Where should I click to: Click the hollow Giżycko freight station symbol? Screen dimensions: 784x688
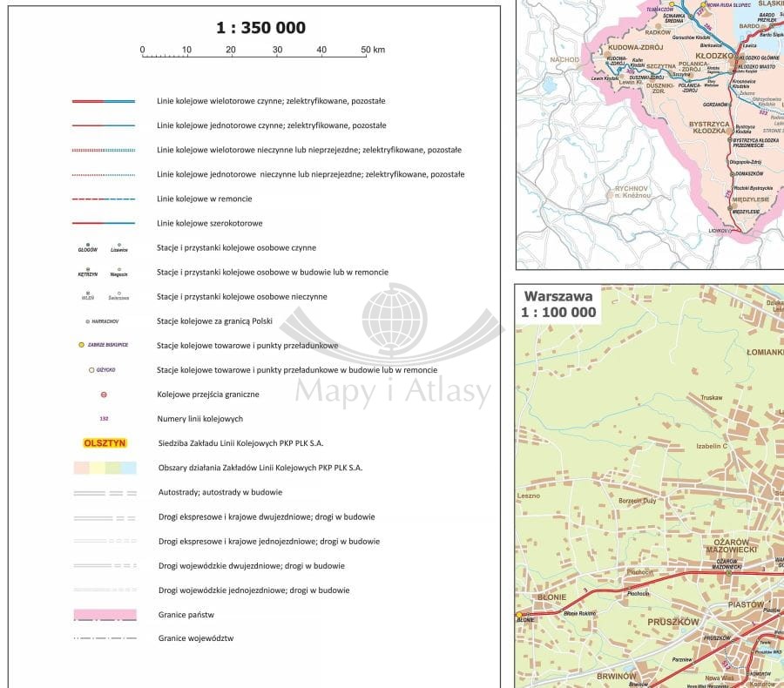(91, 370)
